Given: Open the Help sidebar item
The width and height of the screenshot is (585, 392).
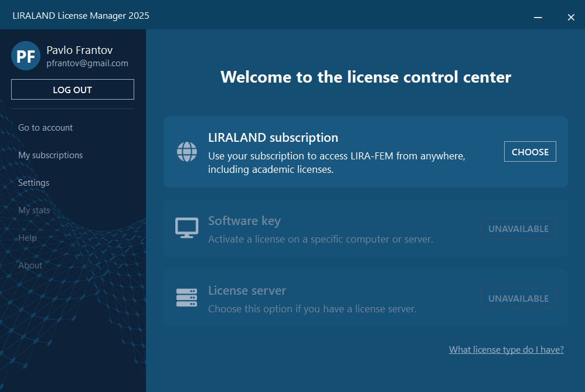Looking at the screenshot, I should [x=28, y=238].
